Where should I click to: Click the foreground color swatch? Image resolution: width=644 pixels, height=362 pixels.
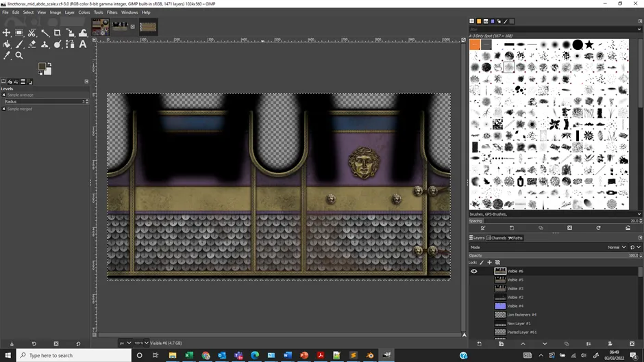tap(42, 66)
